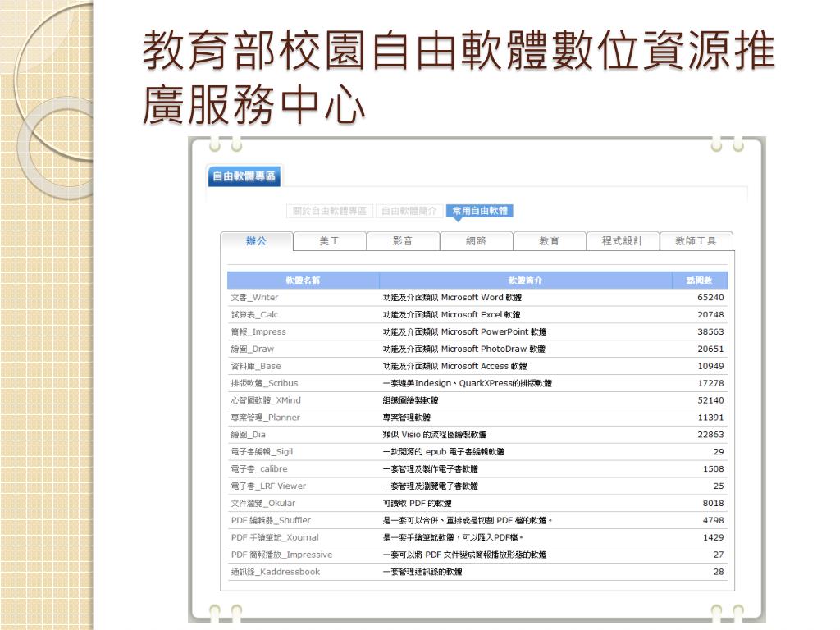This screenshot has width=840, height=630.
Task: Click the Indesign、QuarkXPress description text
Action: 467,383
